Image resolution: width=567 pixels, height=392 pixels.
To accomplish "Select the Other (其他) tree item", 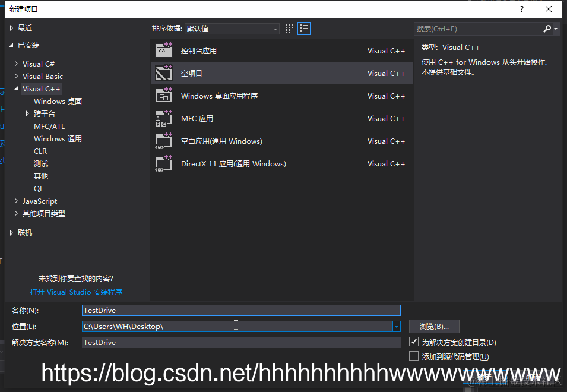I will (41, 176).
